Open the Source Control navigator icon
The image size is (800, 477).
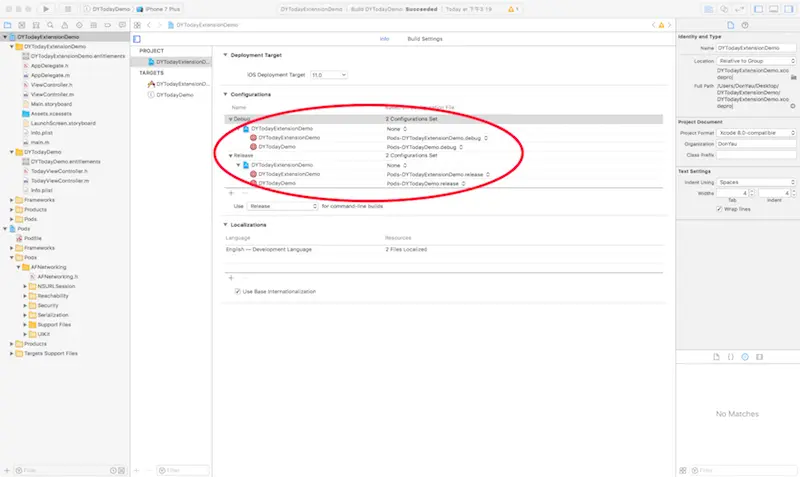click(21, 25)
